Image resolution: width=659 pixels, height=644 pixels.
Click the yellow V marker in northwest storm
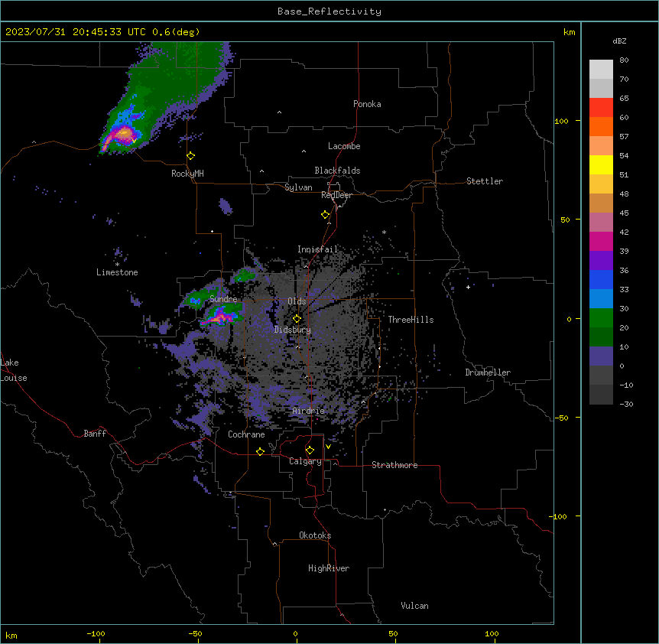[134, 141]
